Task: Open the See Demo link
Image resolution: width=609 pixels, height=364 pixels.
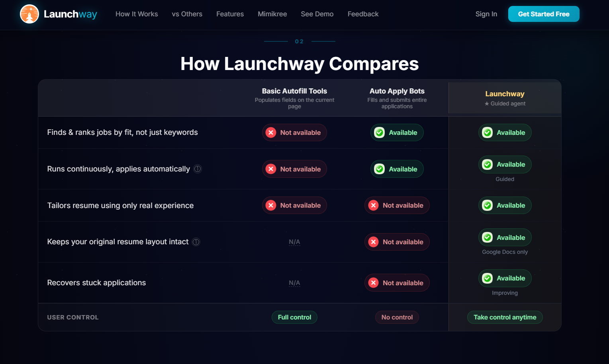Action: (x=317, y=14)
